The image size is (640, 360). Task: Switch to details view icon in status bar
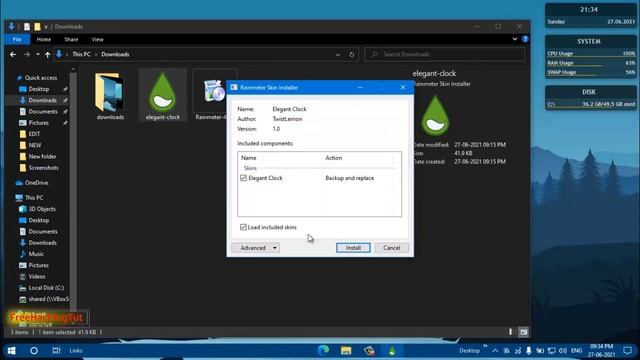(510, 332)
